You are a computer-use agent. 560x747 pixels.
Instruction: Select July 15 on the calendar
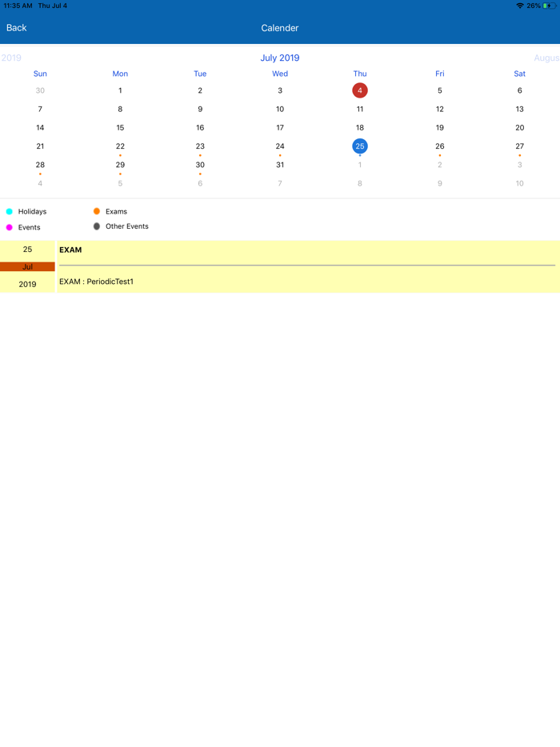(120, 128)
